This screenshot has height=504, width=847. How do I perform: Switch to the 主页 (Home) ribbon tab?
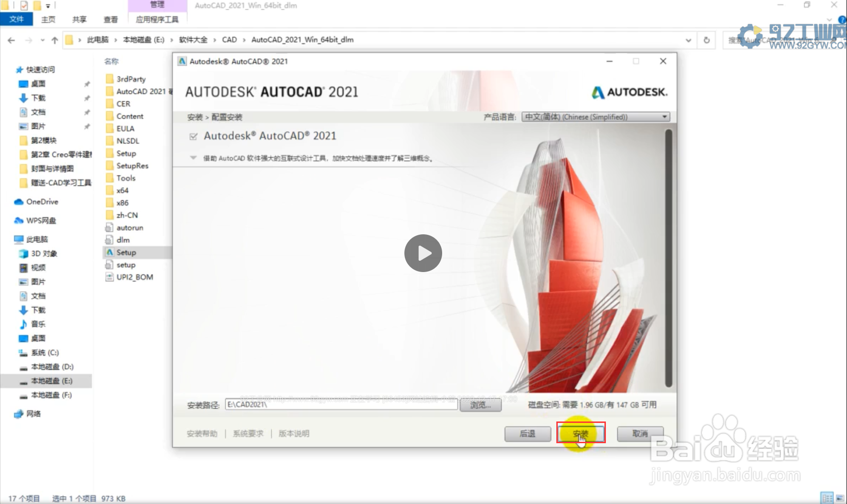click(x=48, y=19)
